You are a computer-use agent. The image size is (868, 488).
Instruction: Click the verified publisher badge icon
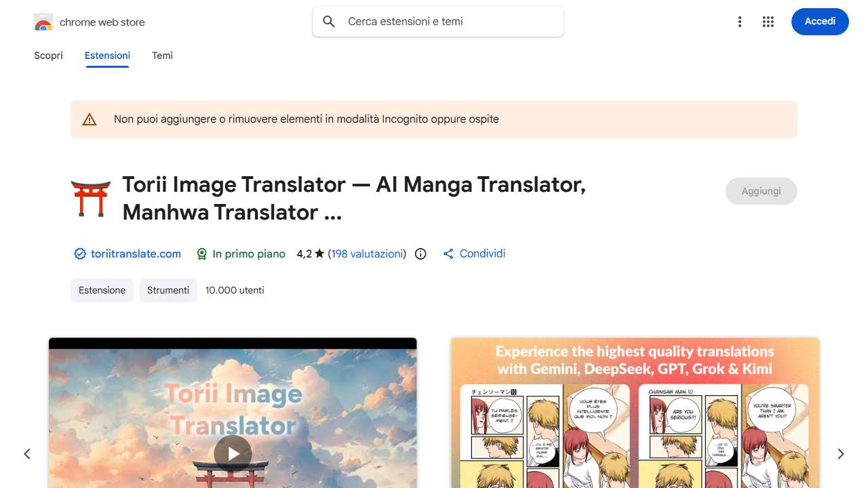pos(80,254)
